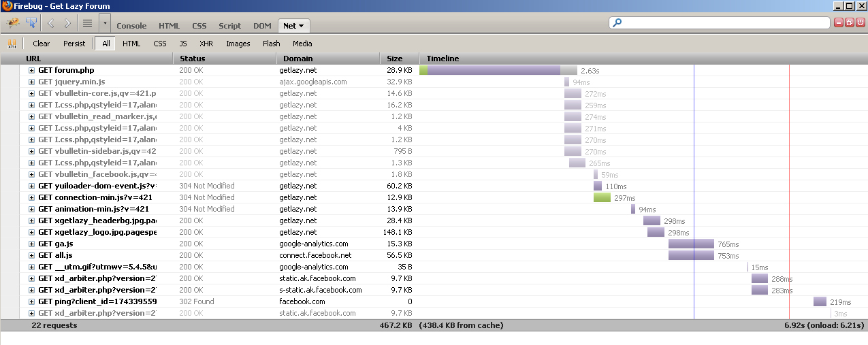Enable the Images request filter
The width and height of the screenshot is (868, 345).
click(238, 44)
